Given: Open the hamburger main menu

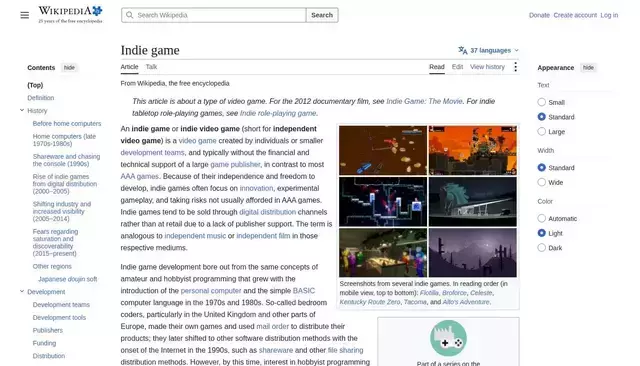Looking at the screenshot, I should click(x=24, y=15).
